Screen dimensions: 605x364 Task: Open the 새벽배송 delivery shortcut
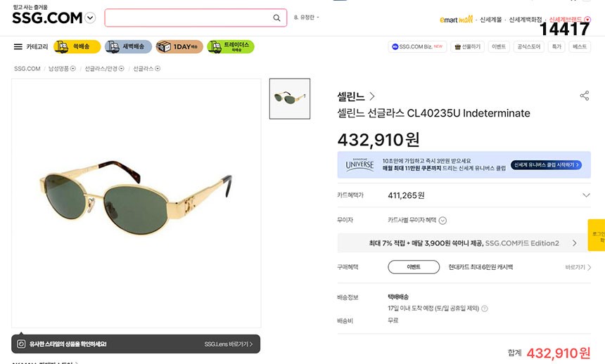pyautogui.click(x=127, y=47)
